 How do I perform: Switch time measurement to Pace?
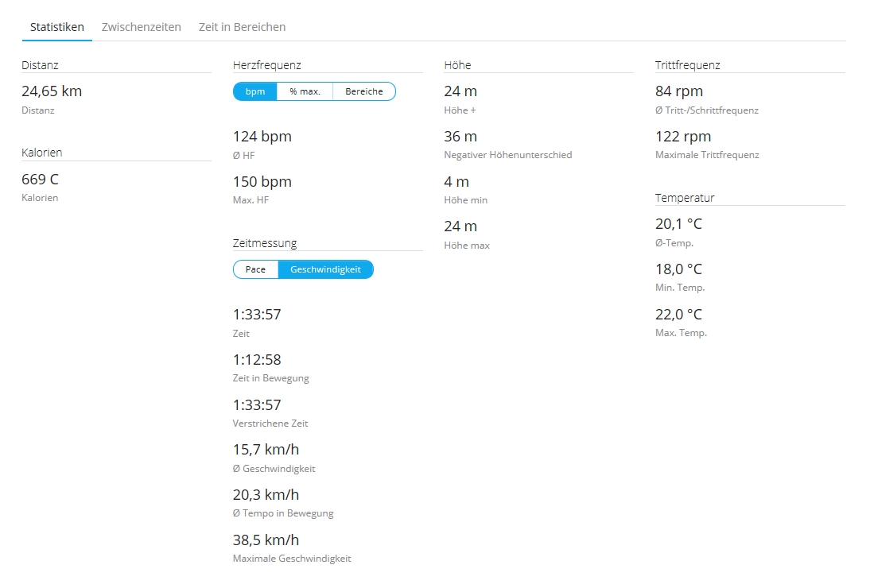(255, 269)
